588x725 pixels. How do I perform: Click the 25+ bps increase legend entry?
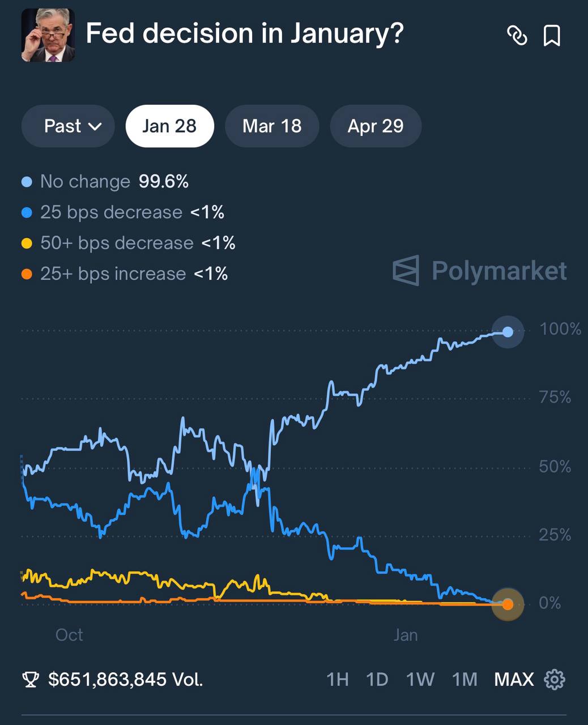113,274
